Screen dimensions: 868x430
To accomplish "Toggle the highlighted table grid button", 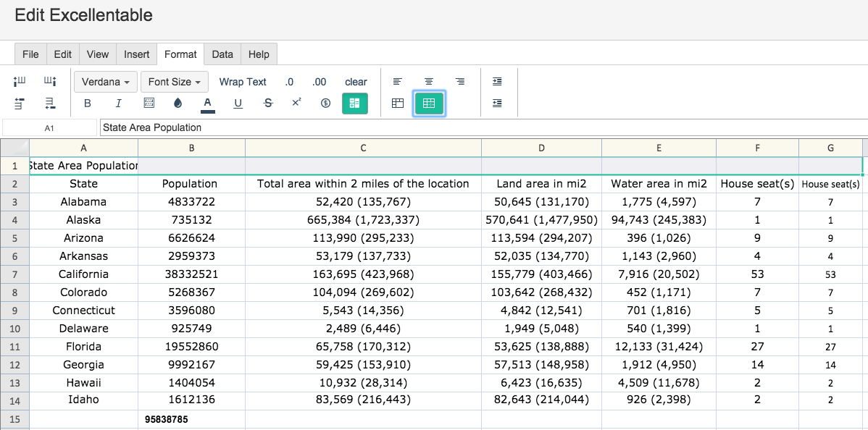I will 429,104.
